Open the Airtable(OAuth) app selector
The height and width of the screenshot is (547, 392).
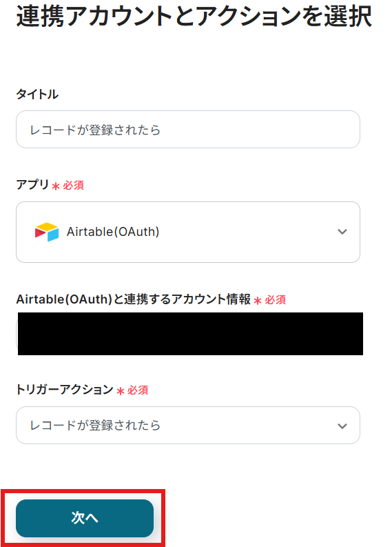[188, 232]
